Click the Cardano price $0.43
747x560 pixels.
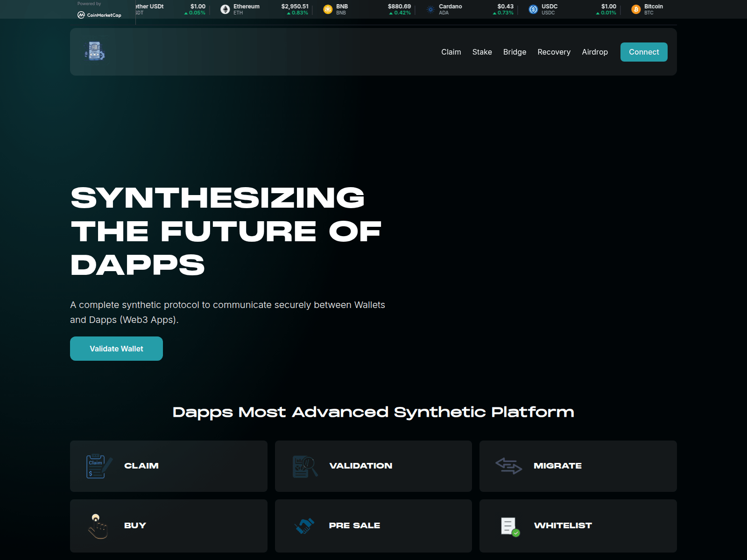(x=505, y=7)
